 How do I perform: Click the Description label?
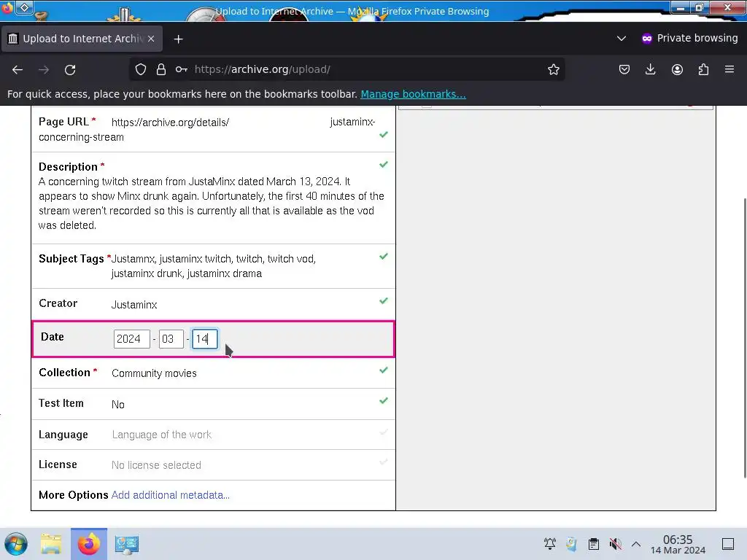[x=68, y=167]
